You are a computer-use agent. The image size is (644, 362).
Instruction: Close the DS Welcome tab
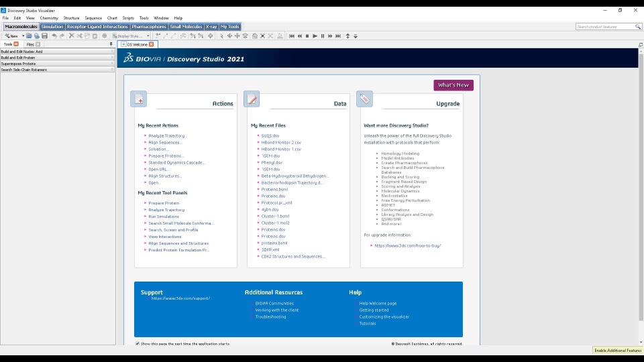coord(152,44)
